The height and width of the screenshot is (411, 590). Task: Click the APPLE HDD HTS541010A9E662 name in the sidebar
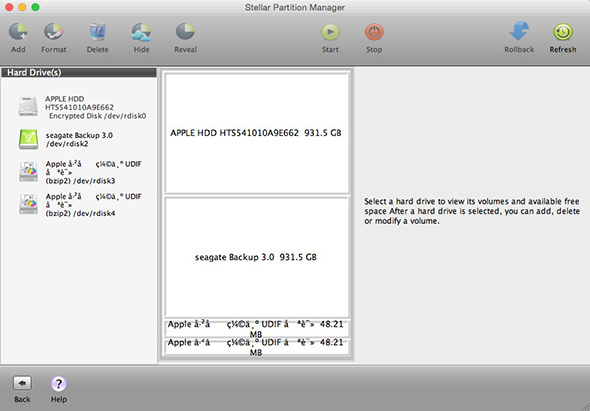pos(79,103)
